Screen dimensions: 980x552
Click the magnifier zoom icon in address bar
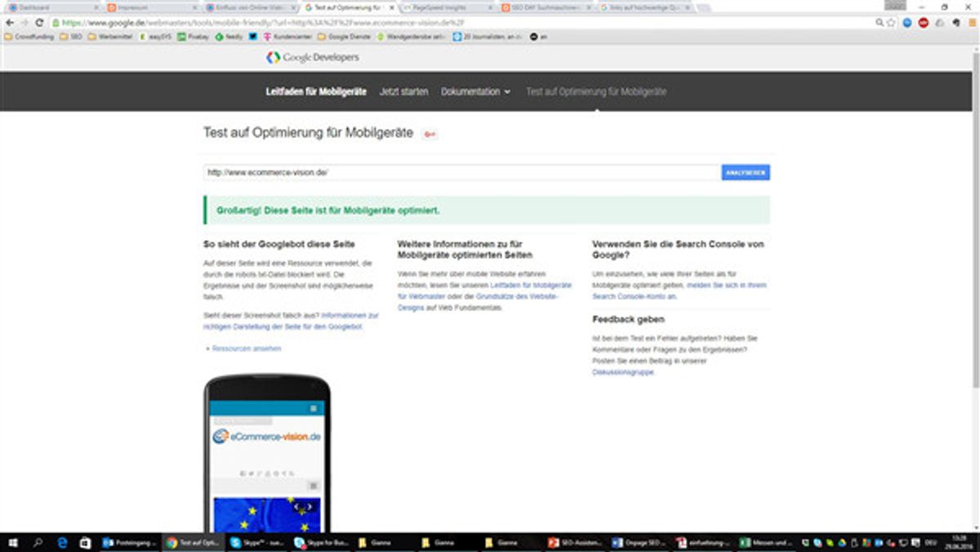(880, 23)
